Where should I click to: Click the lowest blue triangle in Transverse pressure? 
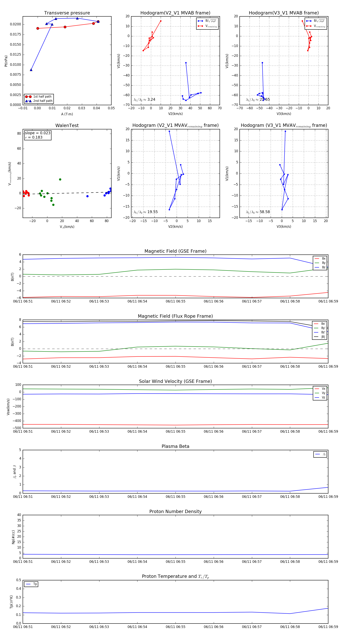pyautogui.click(x=31, y=70)
